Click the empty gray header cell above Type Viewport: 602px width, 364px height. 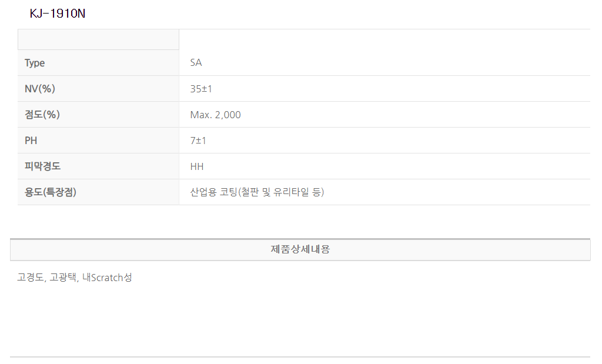pos(98,39)
